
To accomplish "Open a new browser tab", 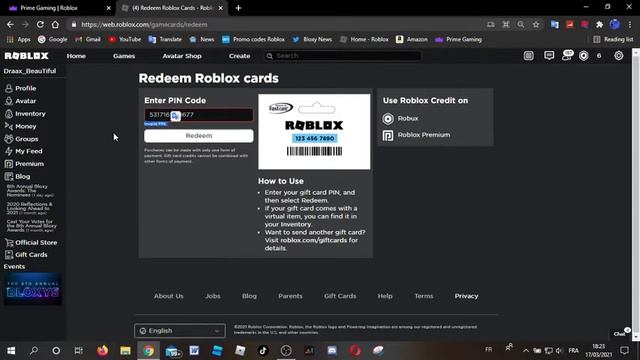I will tap(238, 8).
